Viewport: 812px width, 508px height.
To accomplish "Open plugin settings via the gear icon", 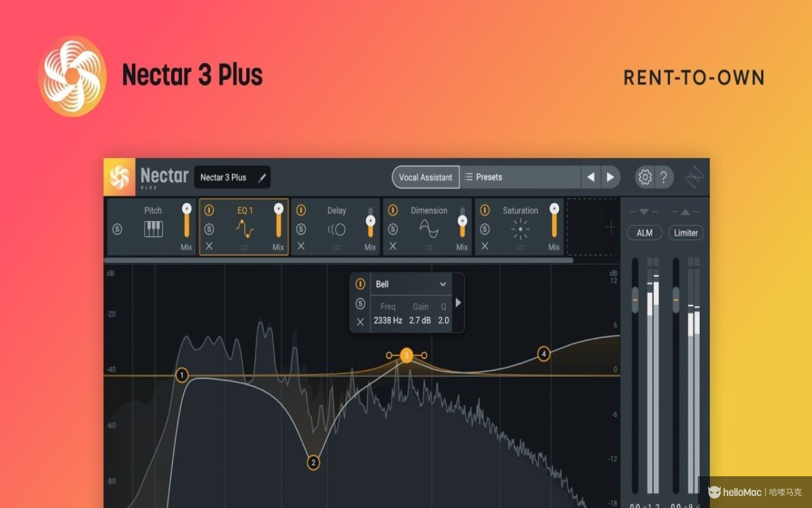I will tap(645, 177).
